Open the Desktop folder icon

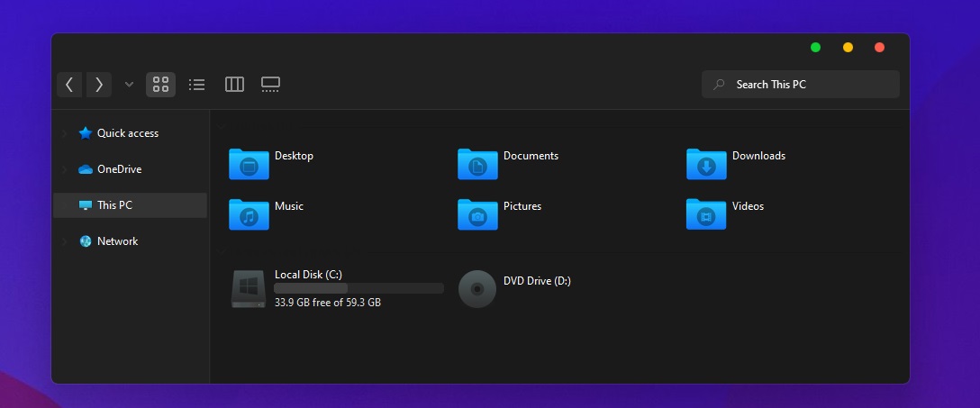(249, 164)
